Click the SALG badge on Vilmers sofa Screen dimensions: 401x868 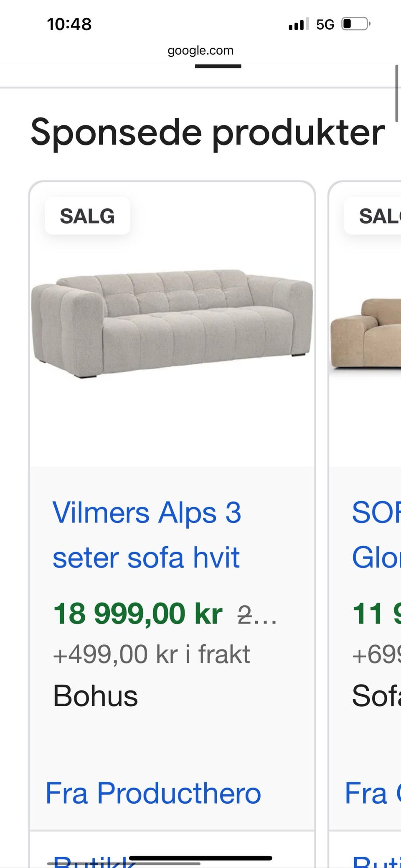pos(87,216)
